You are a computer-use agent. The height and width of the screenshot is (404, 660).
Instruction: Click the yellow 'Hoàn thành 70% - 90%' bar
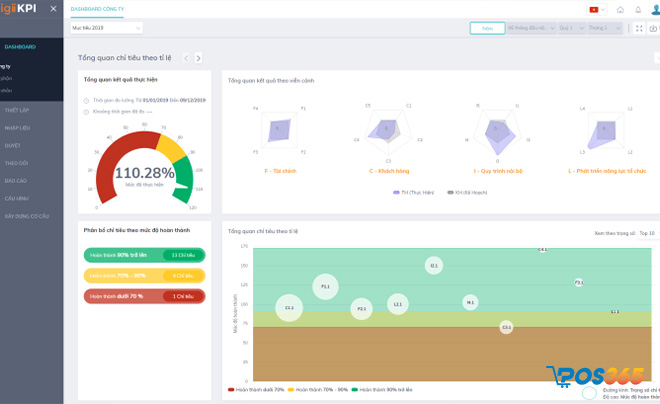[x=144, y=276]
